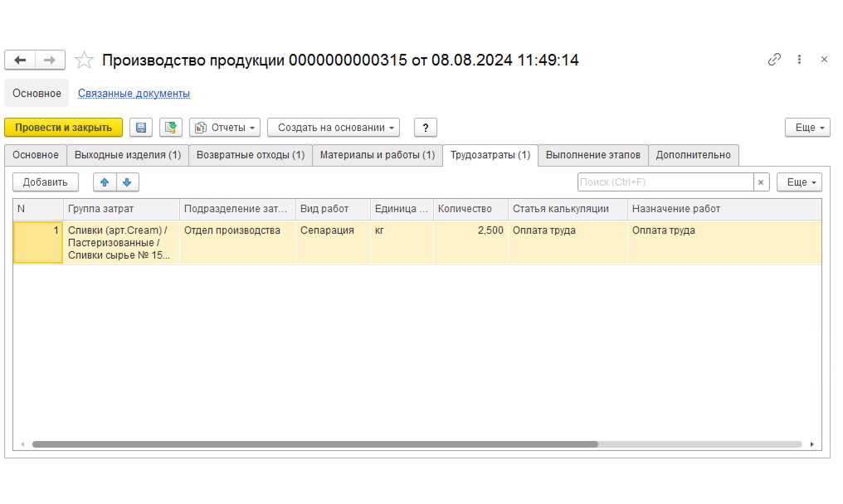Focus the Поиск (Ctrl+F) search field
Screen dimensions: 843x504
[665, 182]
